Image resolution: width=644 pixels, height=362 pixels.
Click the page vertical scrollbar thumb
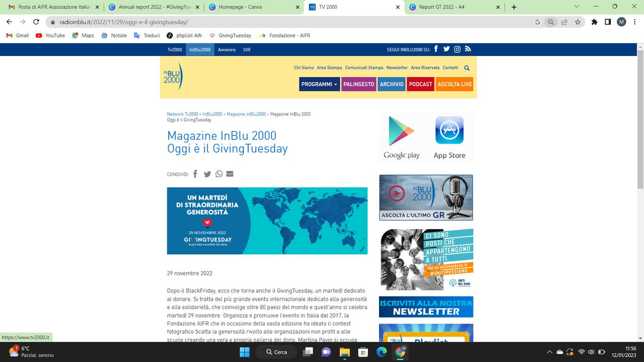tap(640, 120)
